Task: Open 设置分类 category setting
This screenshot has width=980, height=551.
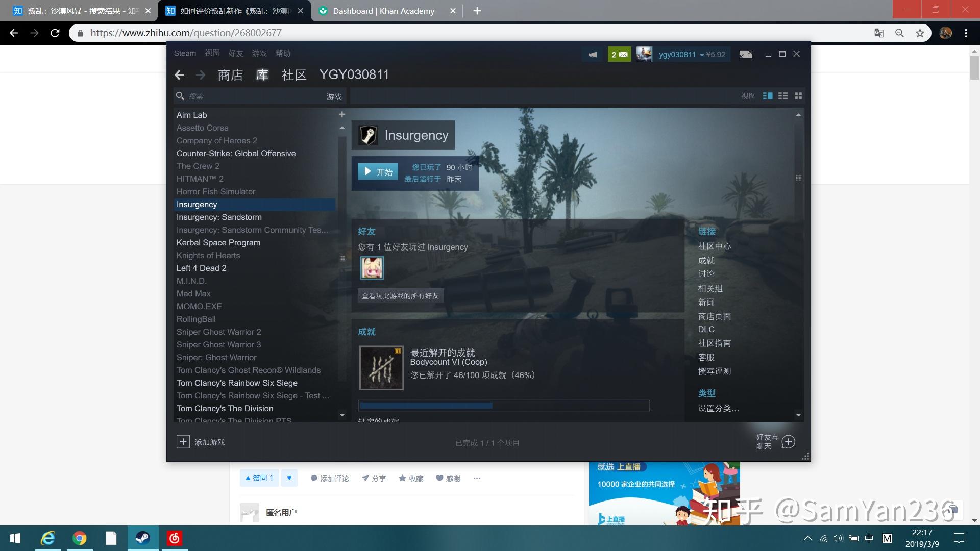Action: (x=718, y=408)
